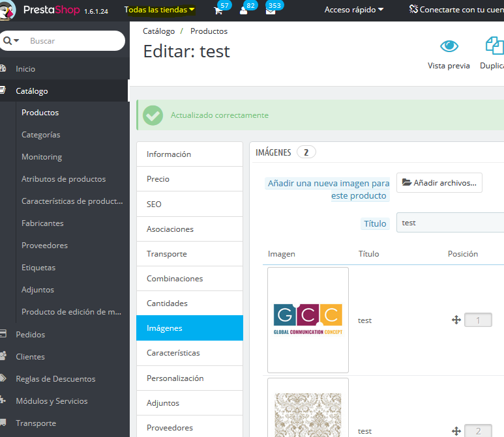Switch to the Transporte product tab
Image resolution: width=504 pixels, height=437 pixels.
[x=190, y=253]
